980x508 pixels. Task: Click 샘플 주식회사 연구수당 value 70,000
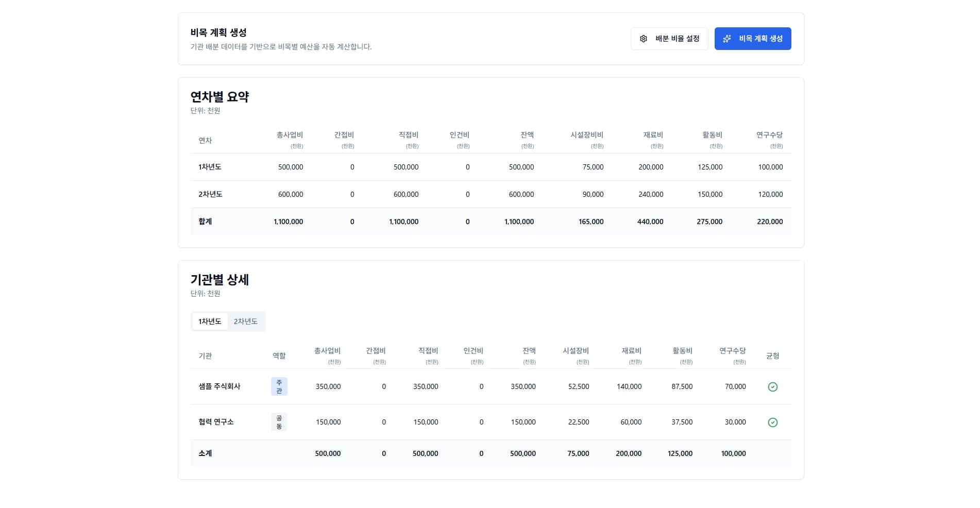[735, 386]
